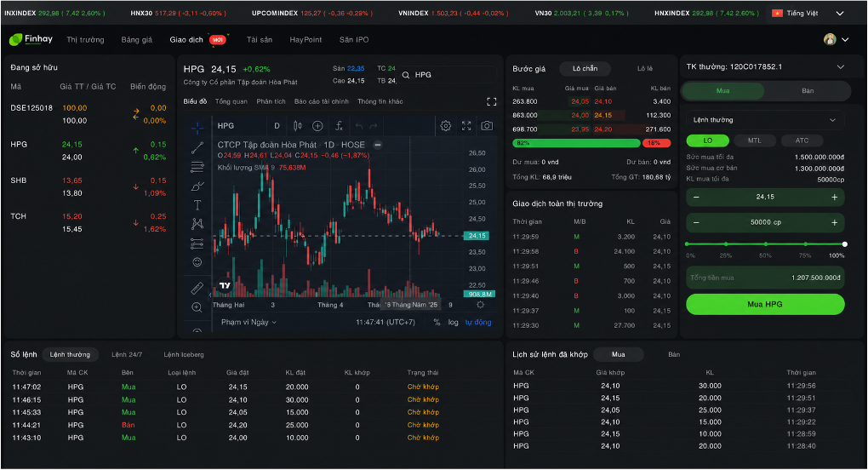Increase the share quantity with plus
868x470 pixels.
point(834,222)
